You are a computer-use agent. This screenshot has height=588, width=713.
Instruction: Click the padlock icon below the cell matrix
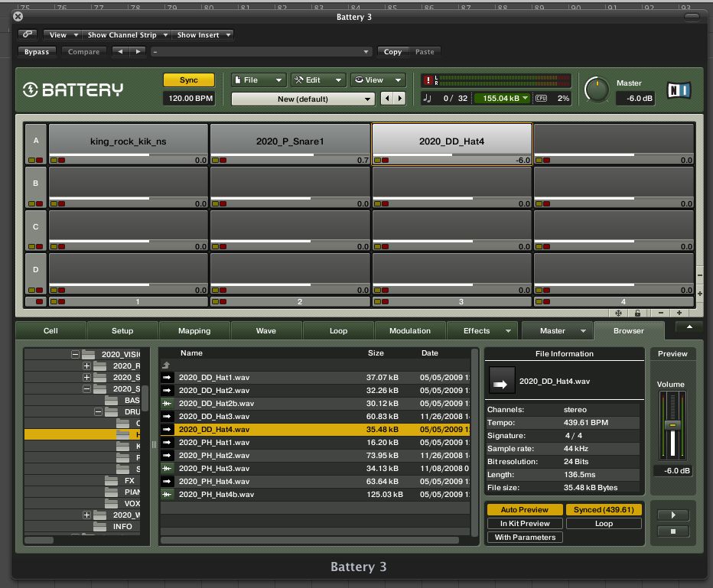(x=637, y=313)
